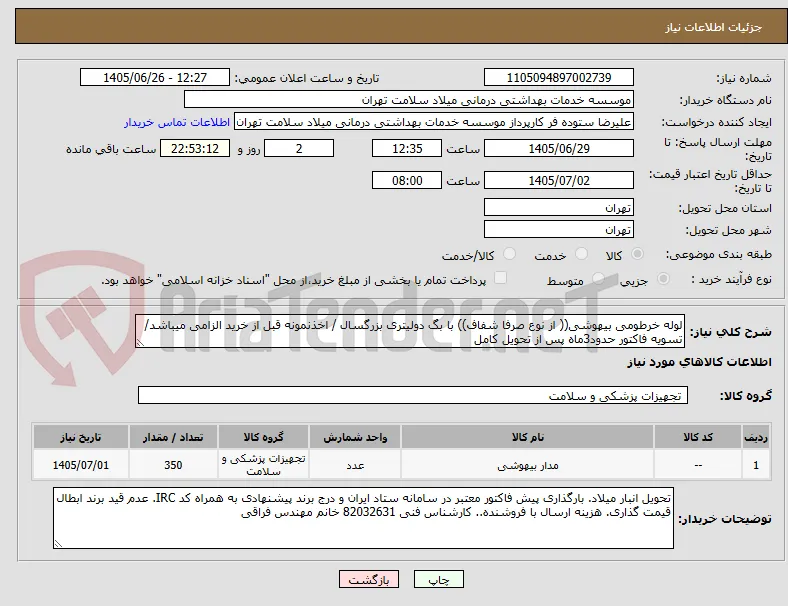
Task: Click resize handle of buyer notes textarea
Action: pyautogui.click(x=58, y=544)
